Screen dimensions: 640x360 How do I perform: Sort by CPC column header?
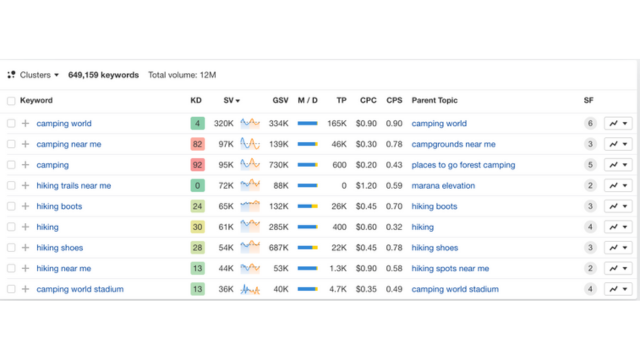pyautogui.click(x=368, y=100)
